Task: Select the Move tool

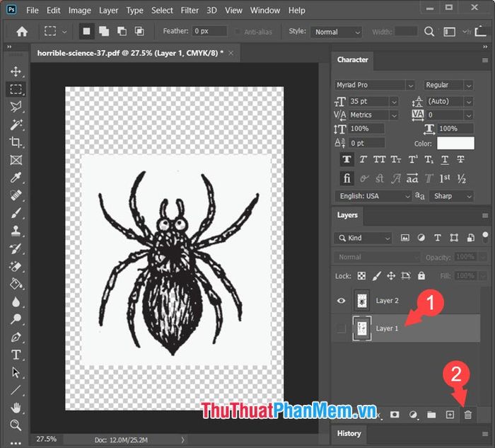Action: point(16,71)
